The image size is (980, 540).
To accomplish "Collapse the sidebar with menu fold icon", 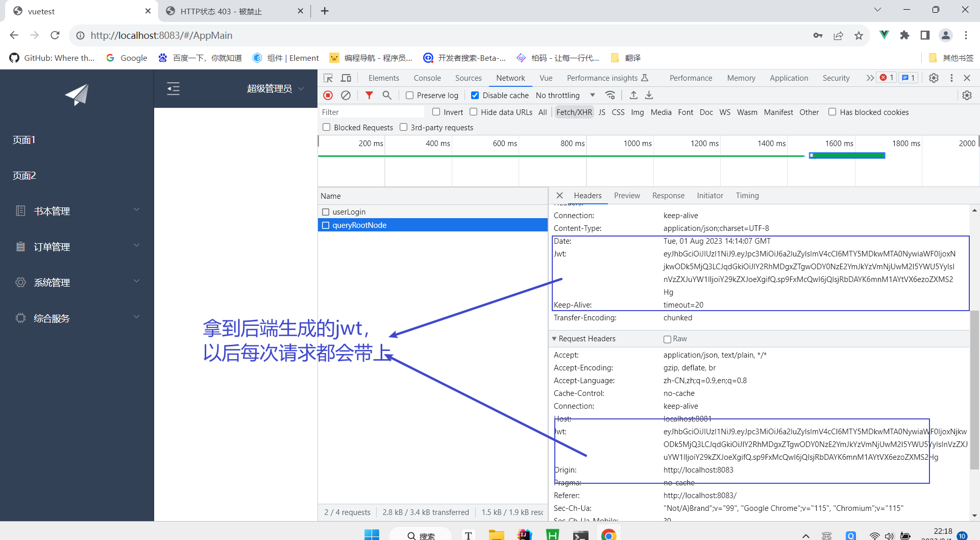I will (174, 89).
